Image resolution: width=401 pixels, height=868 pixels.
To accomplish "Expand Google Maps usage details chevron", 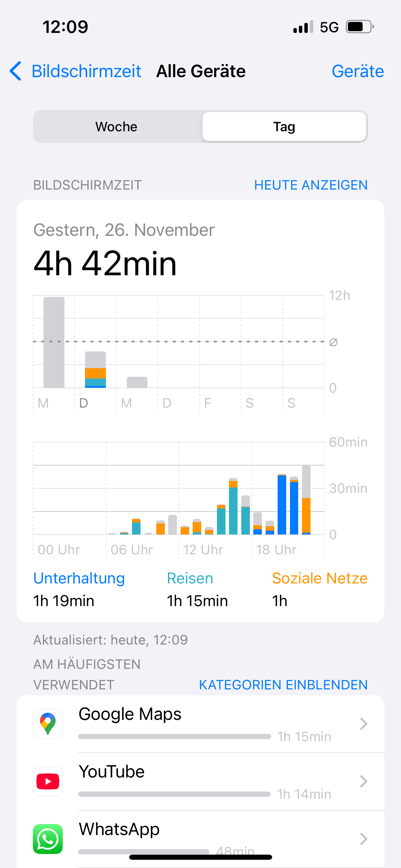I will (363, 724).
